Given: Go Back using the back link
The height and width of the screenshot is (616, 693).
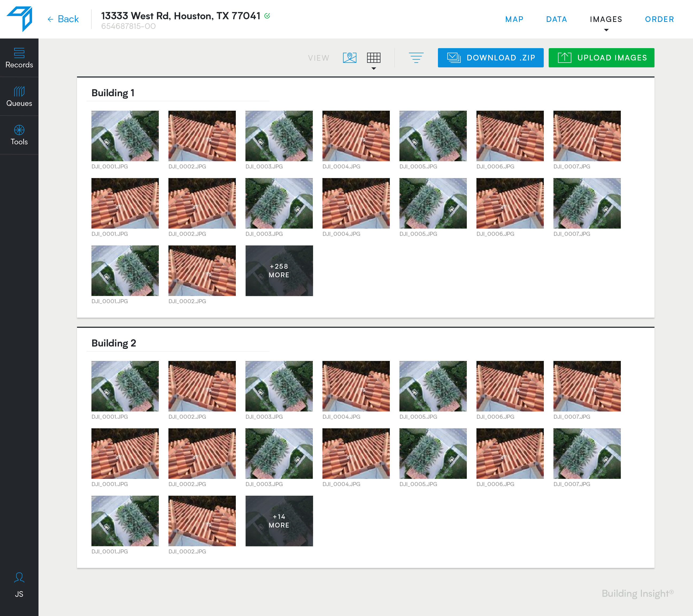Looking at the screenshot, I should [x=63, y=19].
